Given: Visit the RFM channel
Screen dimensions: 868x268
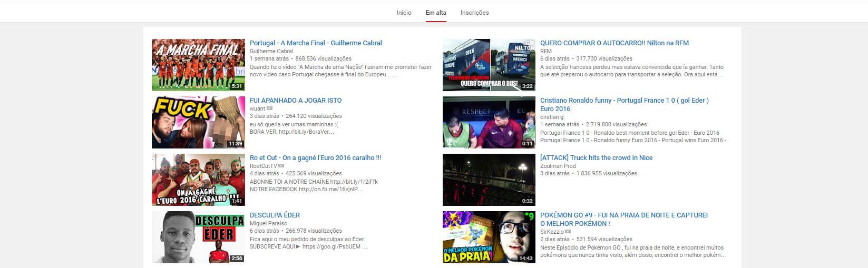Looking at the screenshot, I should click(546, 51).
